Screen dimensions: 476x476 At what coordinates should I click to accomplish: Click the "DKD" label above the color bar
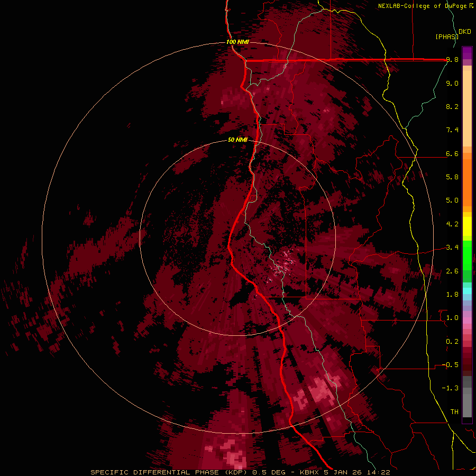(x=465, y=32)
